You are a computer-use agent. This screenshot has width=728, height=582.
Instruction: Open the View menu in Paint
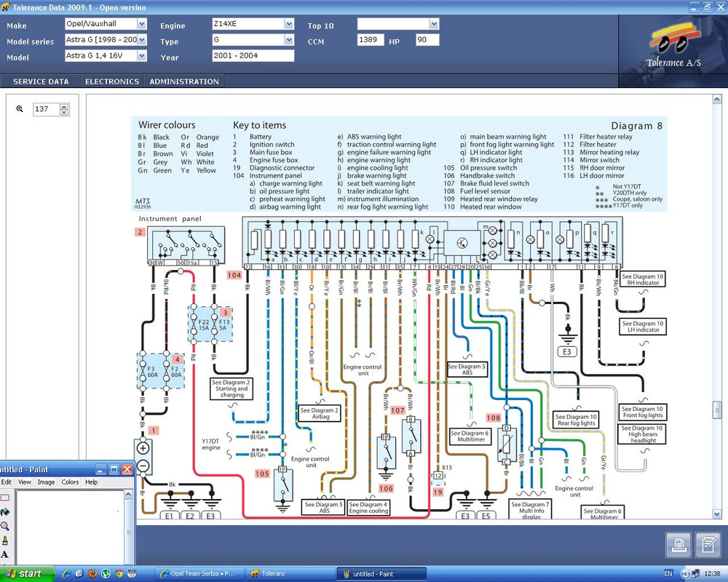coord(25,482)
